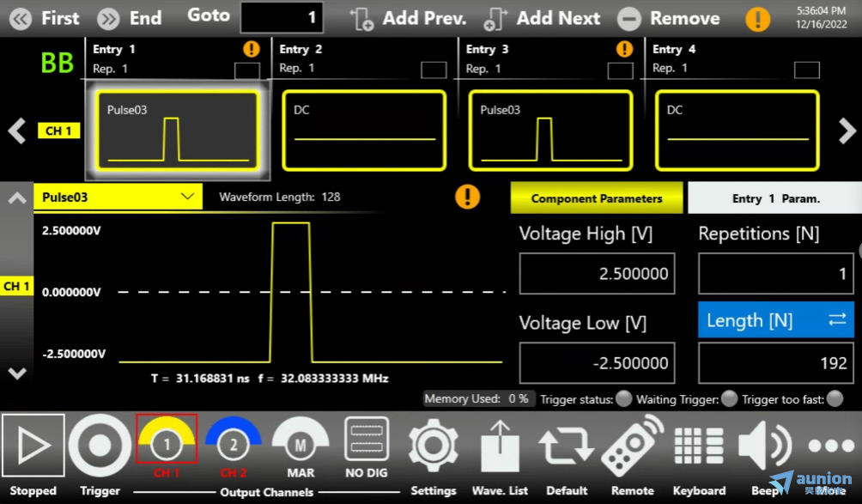Viewport: 862px width, 504px height.
Task: Select Entry 4 DC waveform thumbnail
Action: pyautogui.click(x=737, y=131)
